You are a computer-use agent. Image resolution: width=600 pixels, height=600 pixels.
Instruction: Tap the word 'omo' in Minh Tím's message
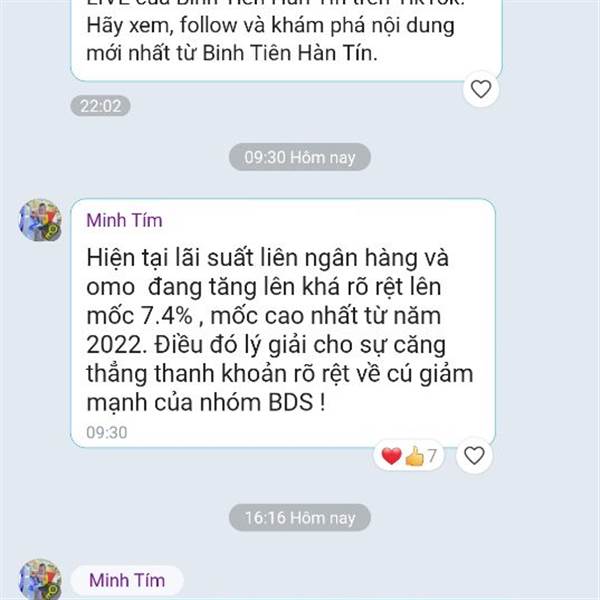point(111,287)
